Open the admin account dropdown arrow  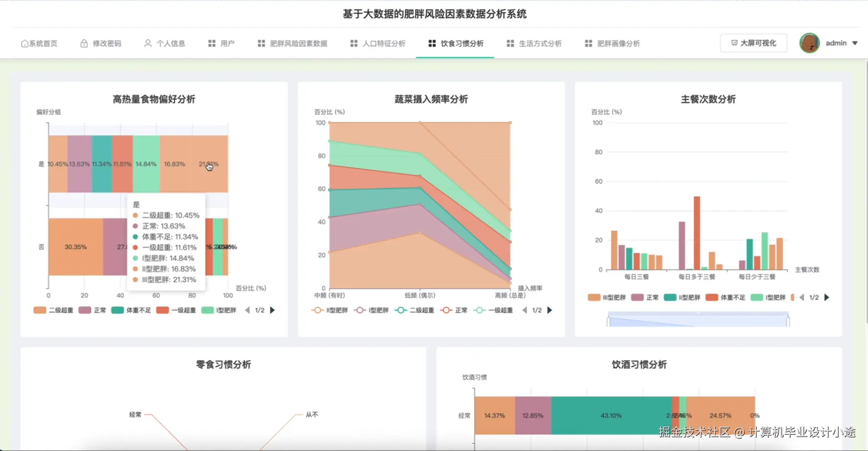[856, 43]
